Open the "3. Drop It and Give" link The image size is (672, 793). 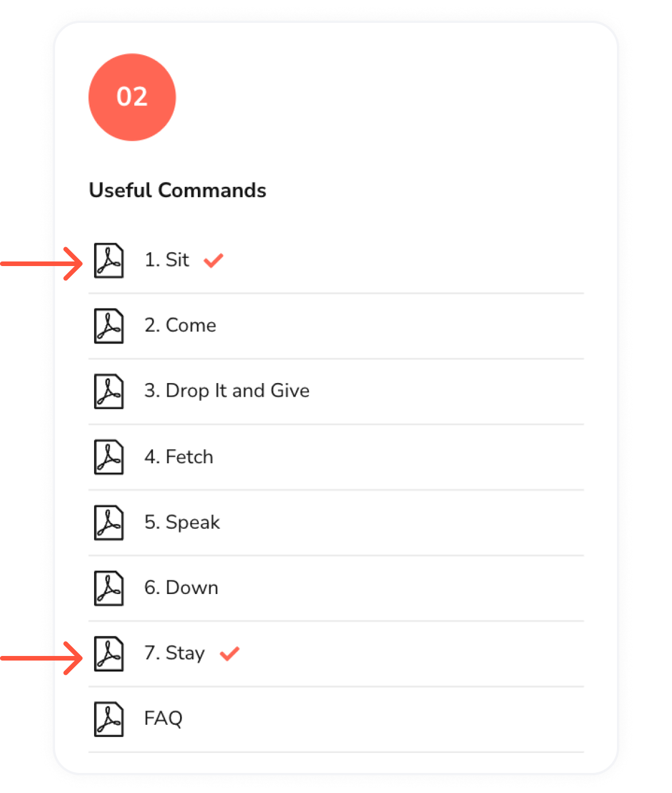[x=226, y=390]
